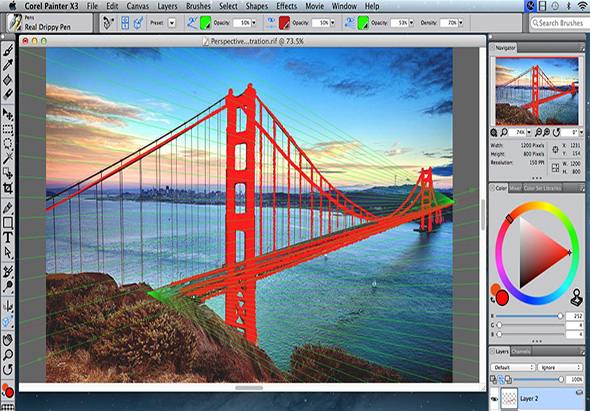Viewport: 590px width, 411px height.
Task: Select the Lasso selection tool
Action: (x=8, y=144)
